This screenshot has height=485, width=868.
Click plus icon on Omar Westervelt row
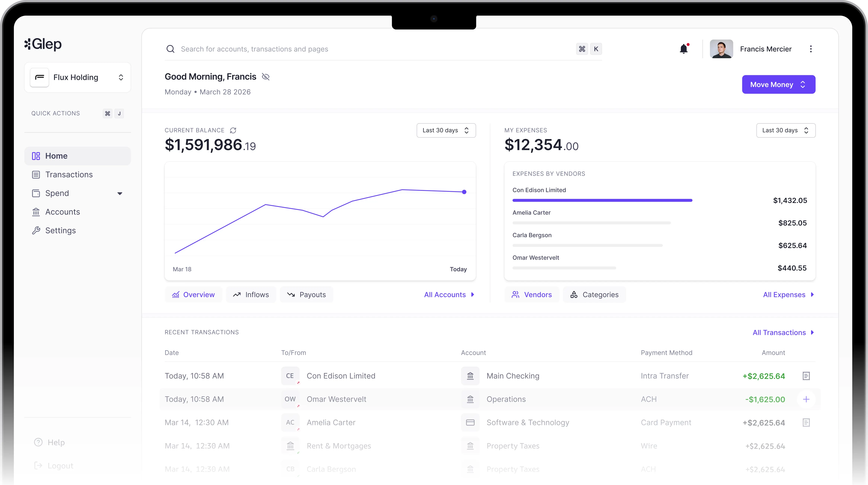click(806, 399)
